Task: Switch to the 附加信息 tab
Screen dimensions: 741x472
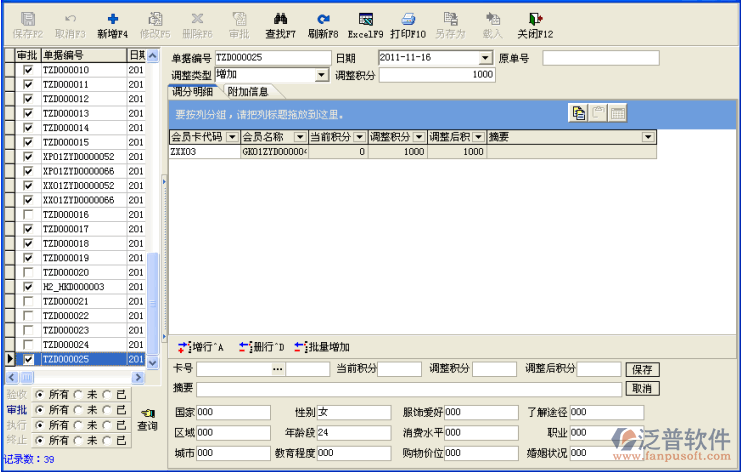Action: click(x=247, y=92)
